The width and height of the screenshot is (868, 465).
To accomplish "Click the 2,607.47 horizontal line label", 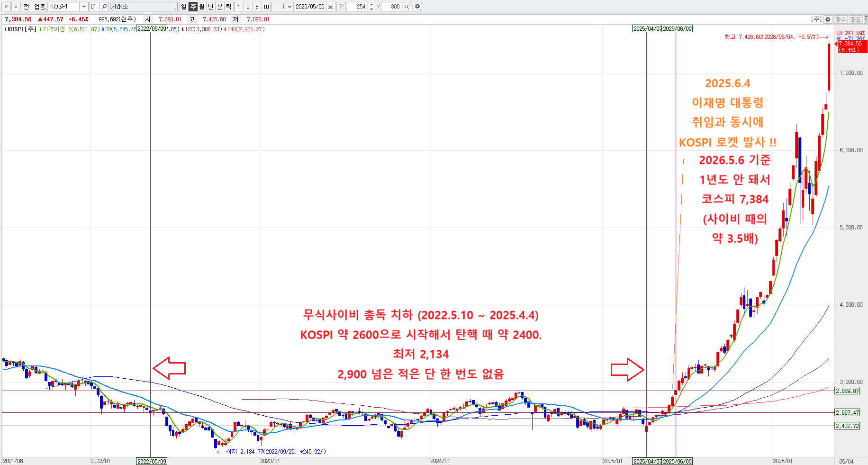I will click(x=847, y=413).
